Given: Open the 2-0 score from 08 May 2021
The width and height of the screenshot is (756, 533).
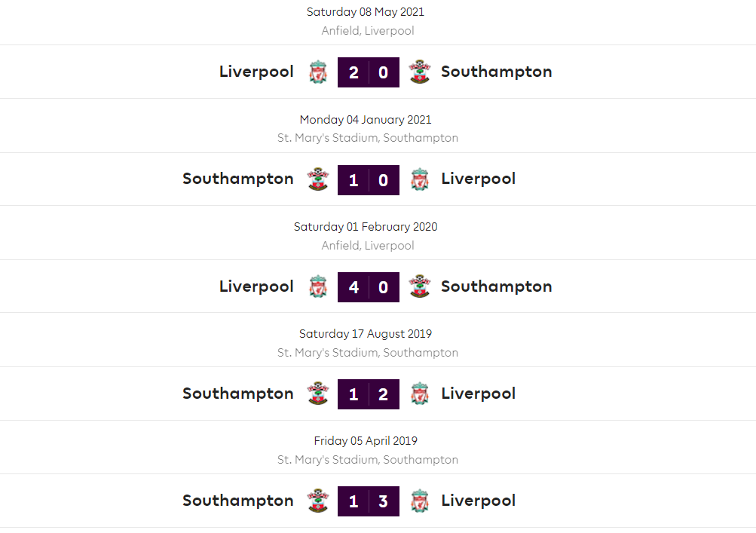Looking at the screenshot, I should [x=369, y=72].
